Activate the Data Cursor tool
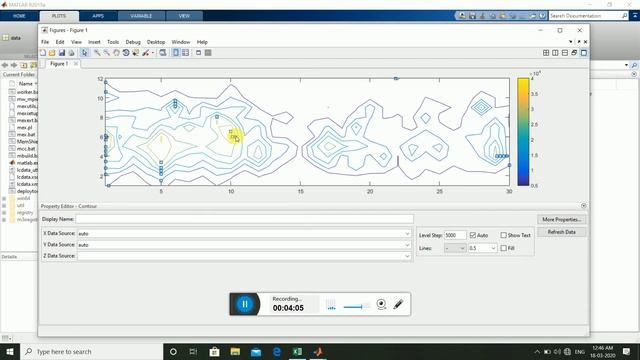Screen dimensions: 640x360 point(136,53)
